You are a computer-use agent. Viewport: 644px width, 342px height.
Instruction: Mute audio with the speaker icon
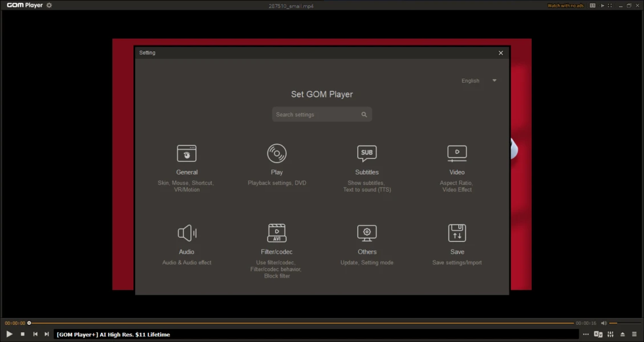click(604, 323)
